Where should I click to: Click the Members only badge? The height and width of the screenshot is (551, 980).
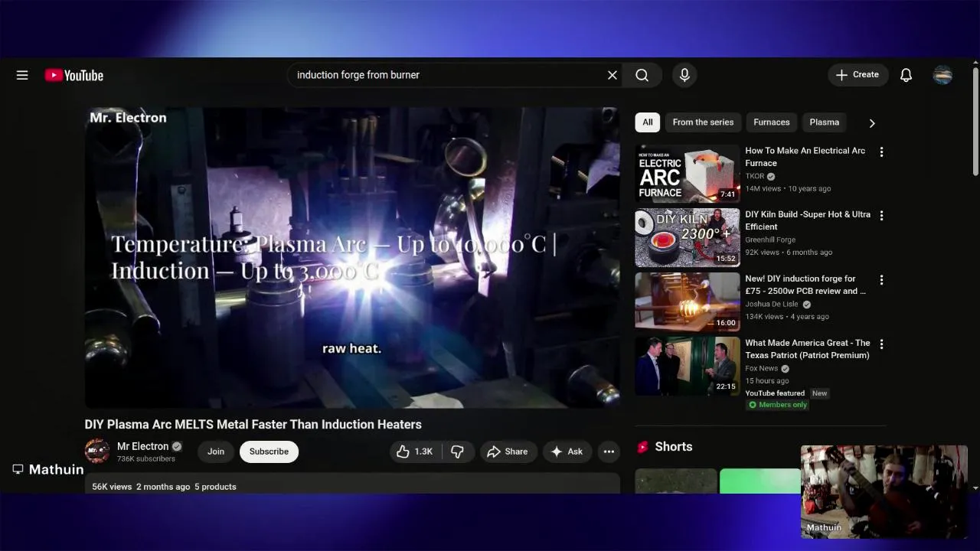coord(778,405)
